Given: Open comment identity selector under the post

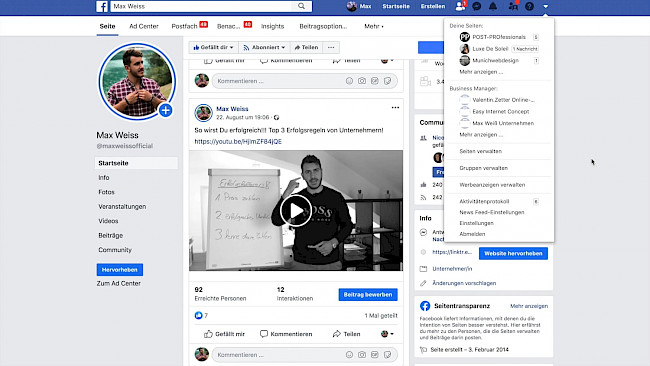Looking at the screenshot, I should [x=387, y=334].
